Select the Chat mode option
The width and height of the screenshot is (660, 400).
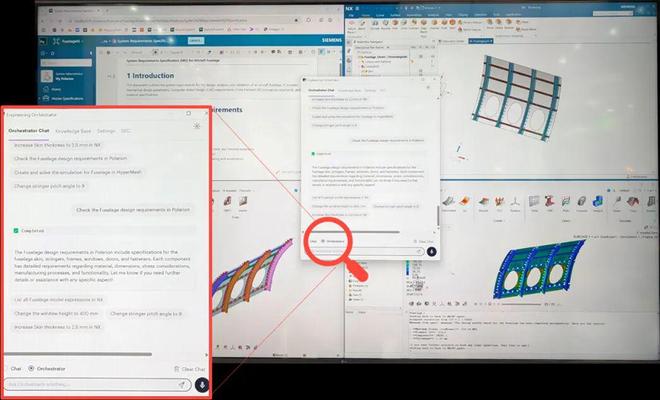point(15,369)
